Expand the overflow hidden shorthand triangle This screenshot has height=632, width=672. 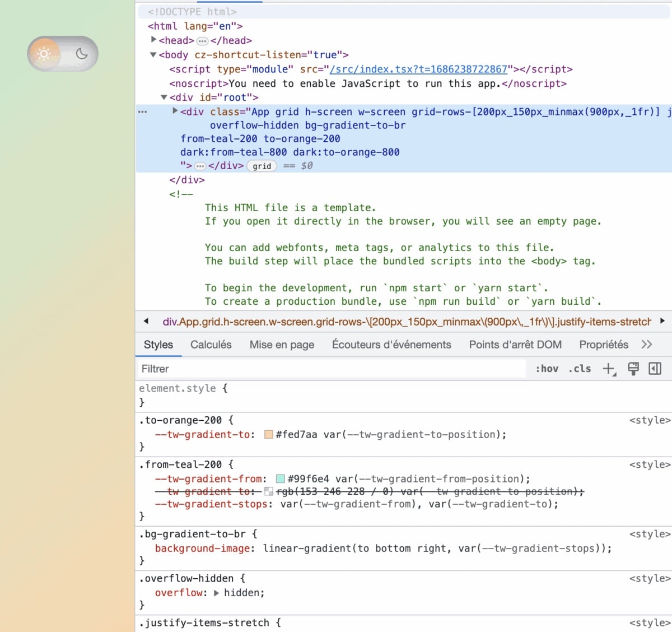coord(217,593)
